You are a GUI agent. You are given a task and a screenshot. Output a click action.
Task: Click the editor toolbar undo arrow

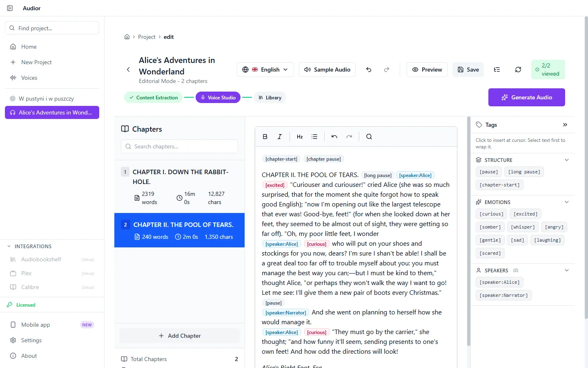click(x=334, y=137)
